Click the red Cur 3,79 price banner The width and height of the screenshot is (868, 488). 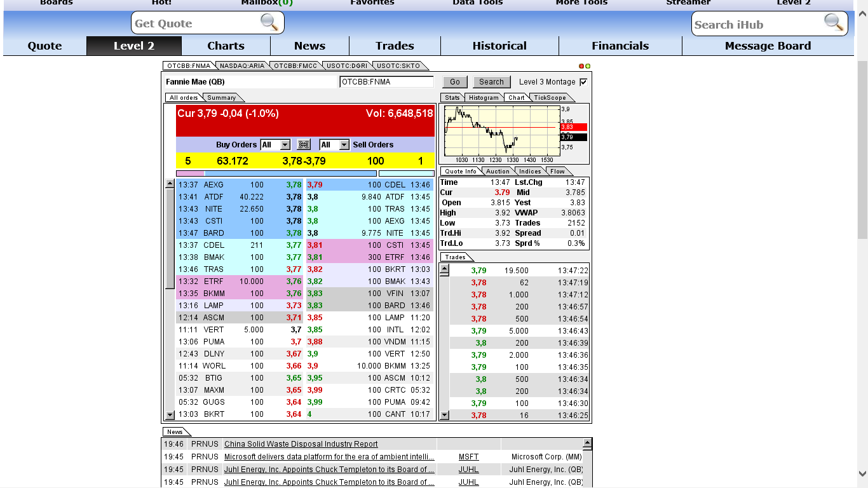coord(306,121)
